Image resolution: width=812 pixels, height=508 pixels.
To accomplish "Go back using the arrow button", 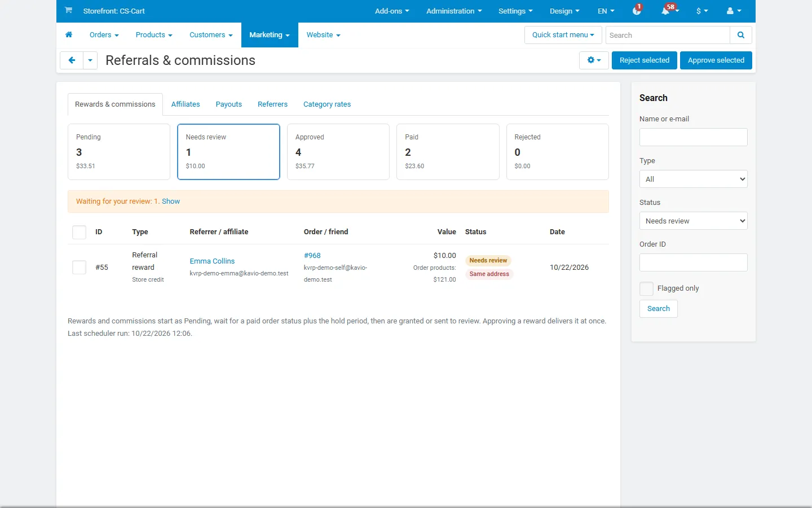I will [72, 60].
